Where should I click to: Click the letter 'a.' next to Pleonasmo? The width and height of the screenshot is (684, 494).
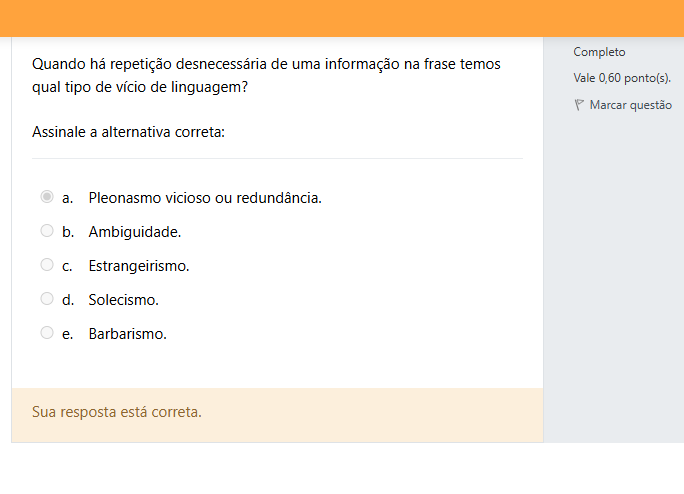click(68, 198)
